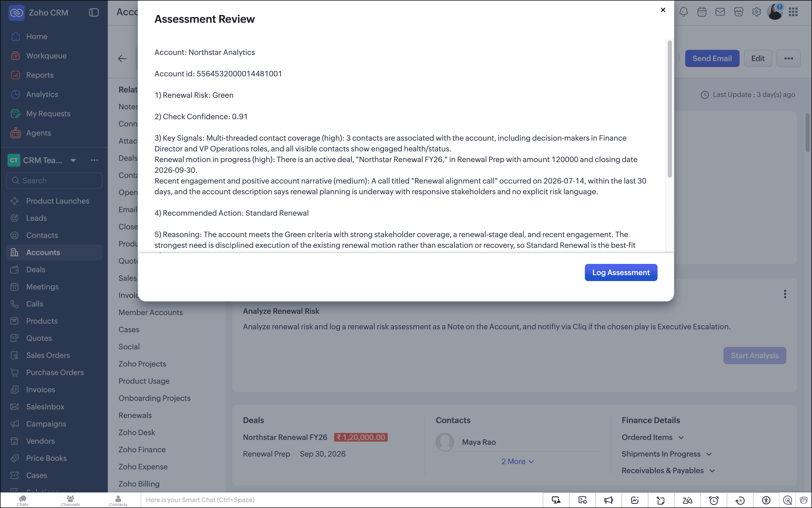Focus the sidebar Search field

(54, 180)
